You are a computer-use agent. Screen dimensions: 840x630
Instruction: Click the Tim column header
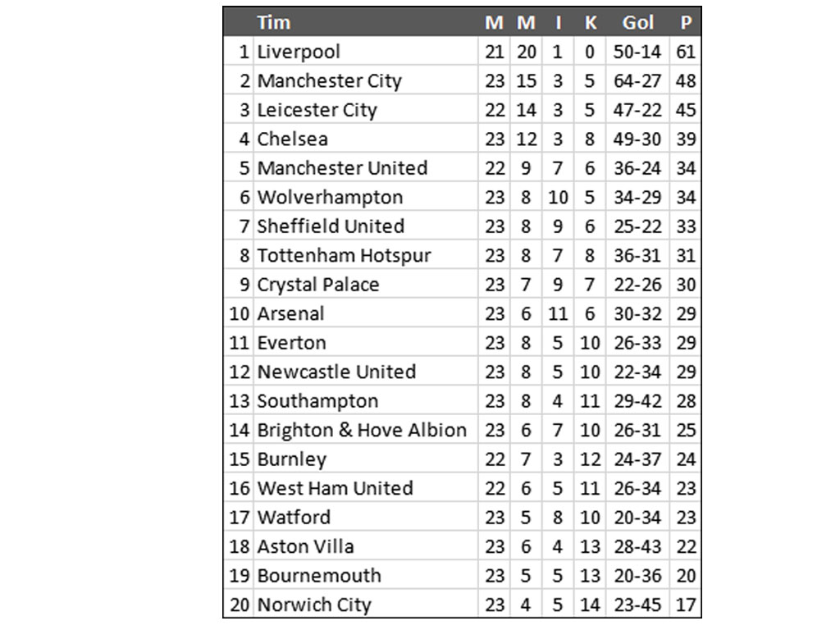[x=274, y=22]
